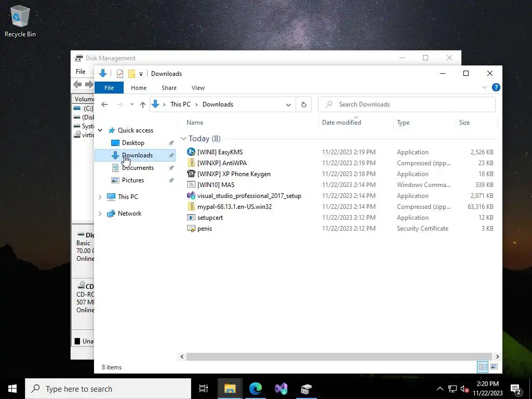532x399 pixels.
Task: Go up one folder level arrow
Action: [x=143, y=104]
